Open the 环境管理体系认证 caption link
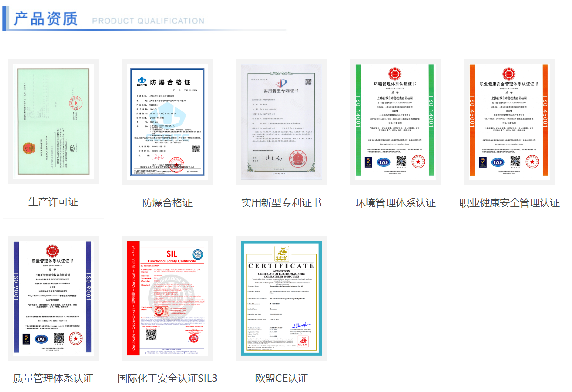This screenshot has height=392, width=572. pyautogui.click(x=395, y=203)
